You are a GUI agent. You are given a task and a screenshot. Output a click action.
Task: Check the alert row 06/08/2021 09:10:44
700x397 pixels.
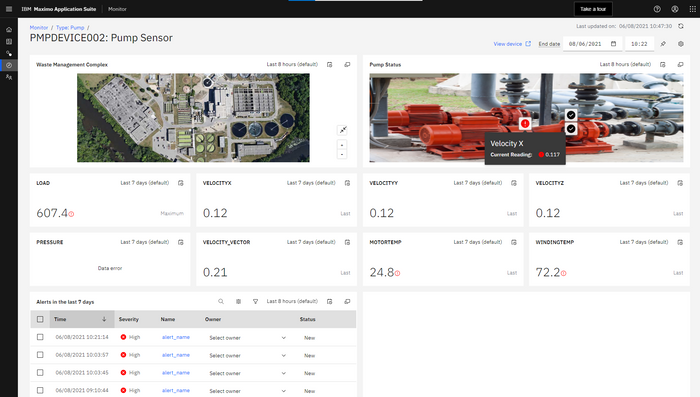point(40,390)
